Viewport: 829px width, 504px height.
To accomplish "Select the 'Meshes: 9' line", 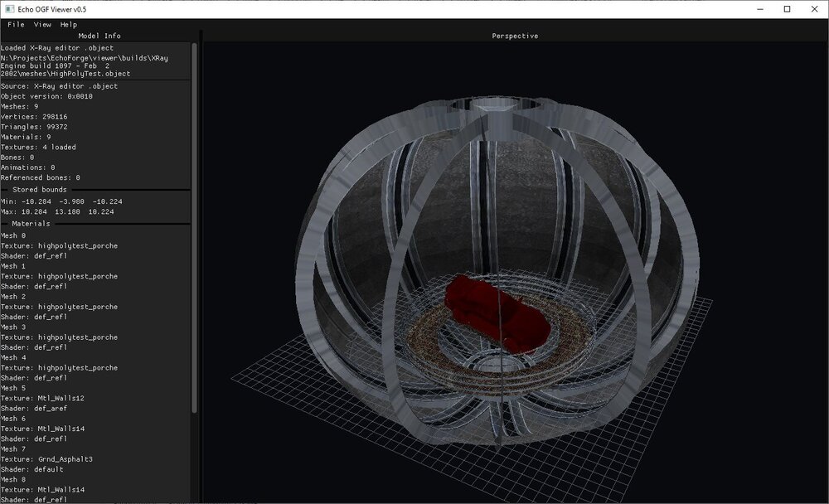I will click(x=20, y=106).
